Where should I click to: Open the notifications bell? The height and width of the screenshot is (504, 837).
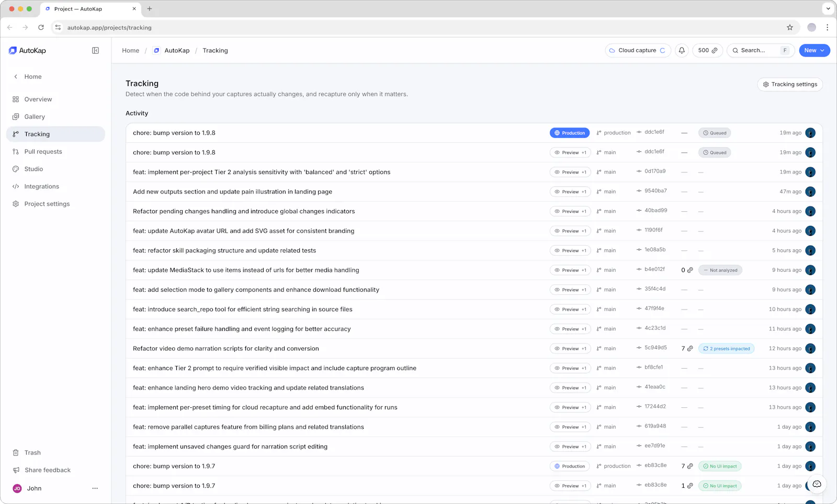tap(682, 51)
